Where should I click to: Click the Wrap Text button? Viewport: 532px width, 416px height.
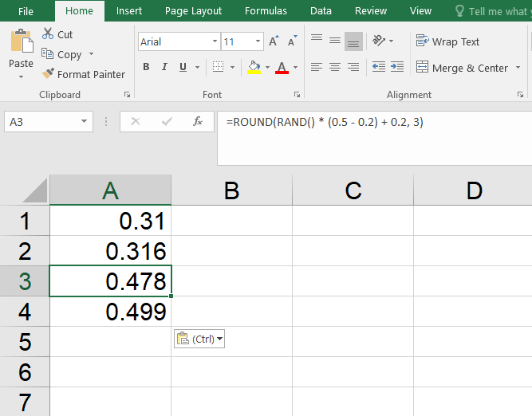pyautogui.click(x=447, y=41)
